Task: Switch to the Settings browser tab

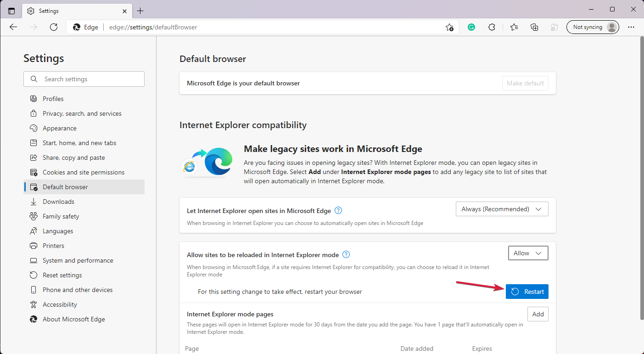Action: click(x=73, y=11)
